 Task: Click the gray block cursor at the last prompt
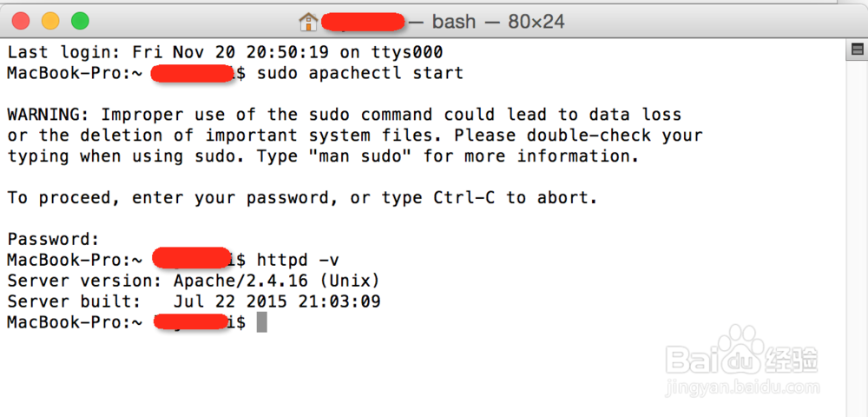click(262, 321)
